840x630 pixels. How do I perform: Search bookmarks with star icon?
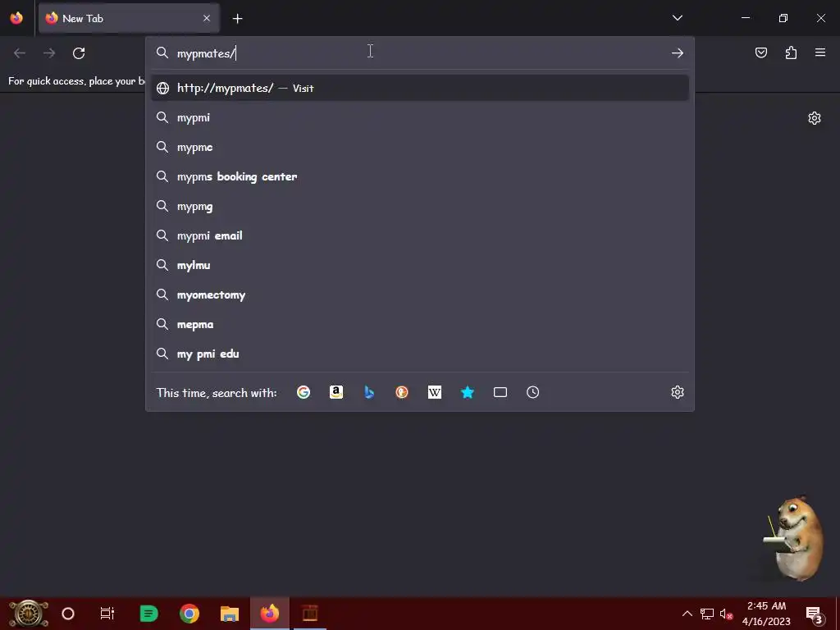click(467, 392)
